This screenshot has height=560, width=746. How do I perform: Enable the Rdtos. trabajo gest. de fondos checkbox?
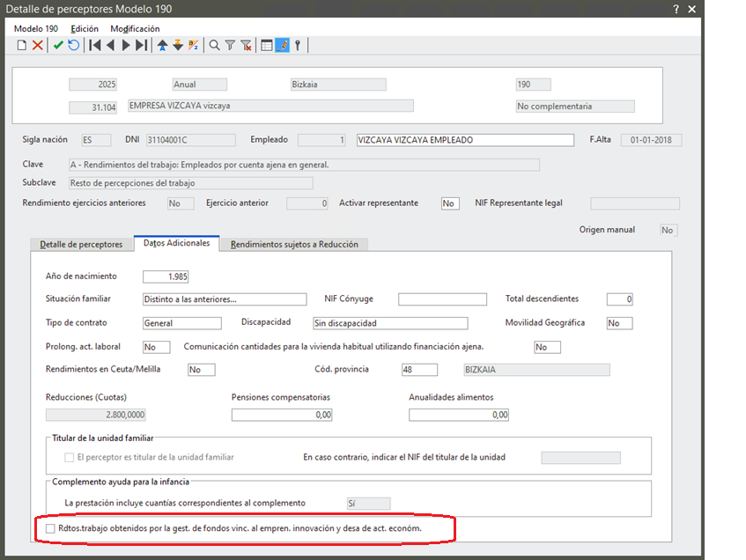50,528
